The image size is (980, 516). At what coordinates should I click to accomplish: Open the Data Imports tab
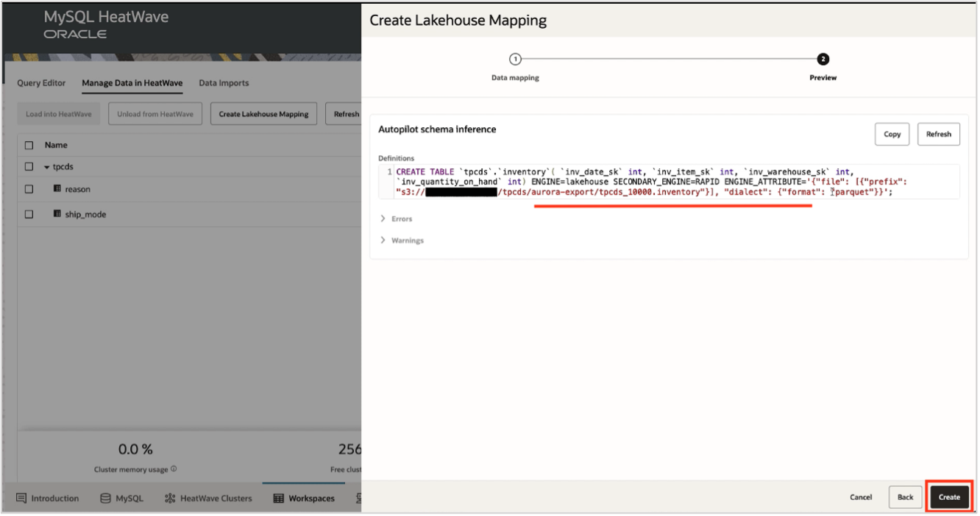pyautogui.click(x=224, y=82)
